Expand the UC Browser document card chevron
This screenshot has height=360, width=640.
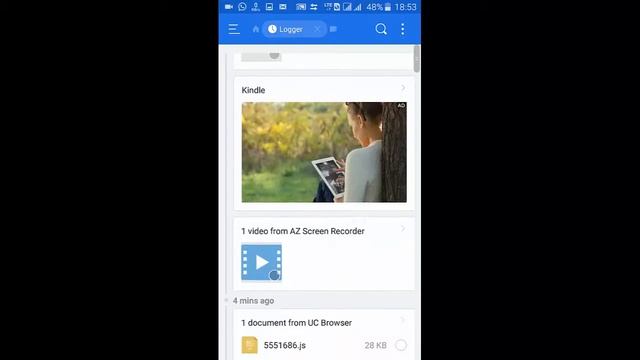[x=403, y=320]
